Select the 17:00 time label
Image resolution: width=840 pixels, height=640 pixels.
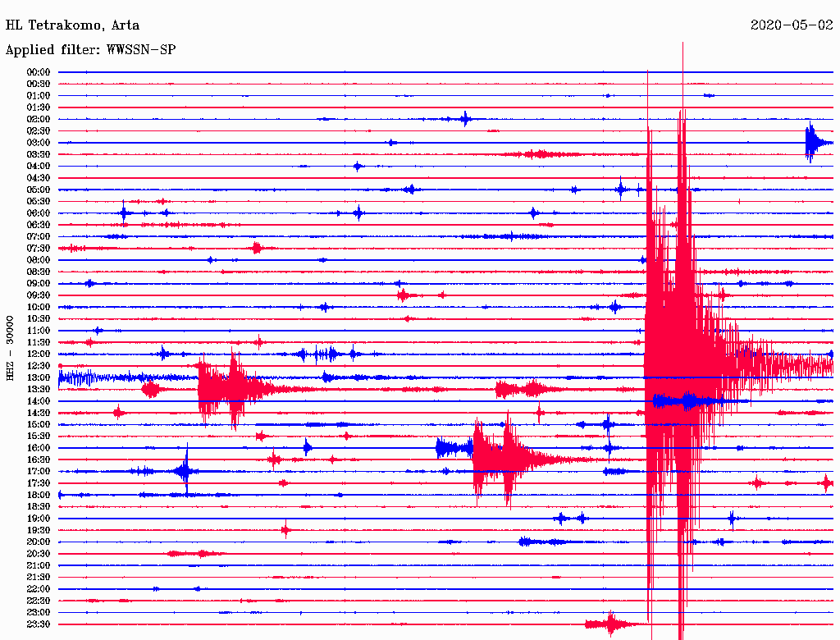[38, 472]
